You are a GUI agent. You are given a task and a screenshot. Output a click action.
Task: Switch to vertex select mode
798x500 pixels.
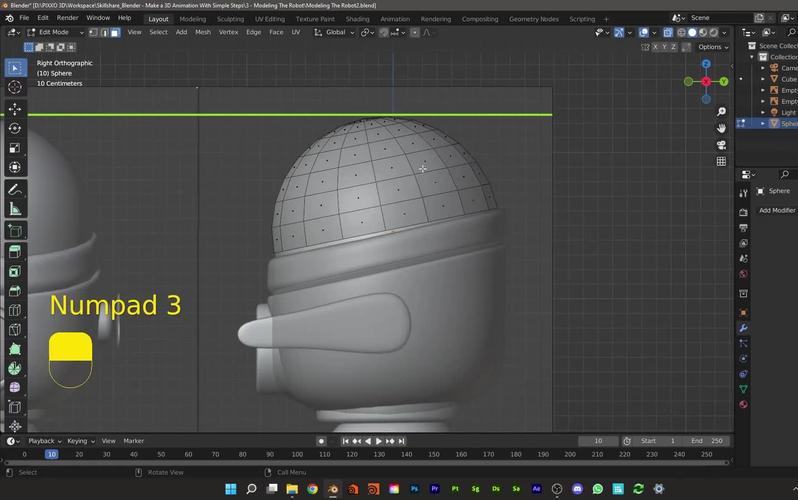pos(93,32)
